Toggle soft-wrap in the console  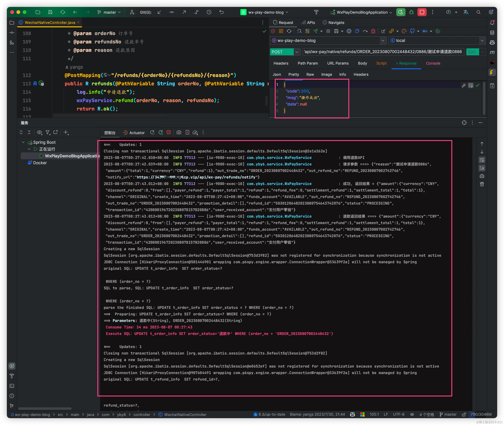click(x=482, y=160)
